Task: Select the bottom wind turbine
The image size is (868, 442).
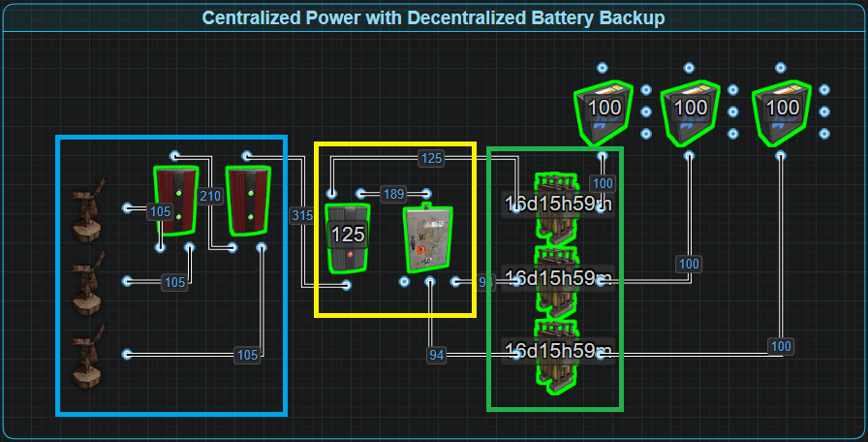Action: tap(88, 355)
